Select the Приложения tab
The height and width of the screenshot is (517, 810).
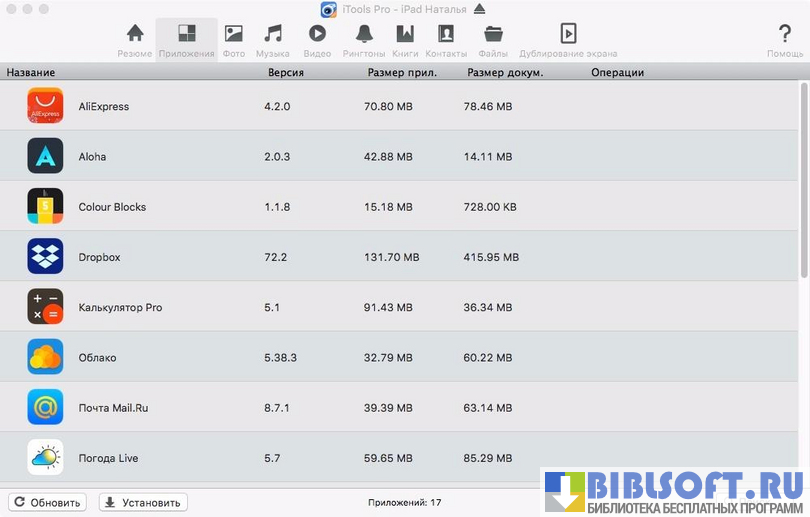click(x=186, y=39)
